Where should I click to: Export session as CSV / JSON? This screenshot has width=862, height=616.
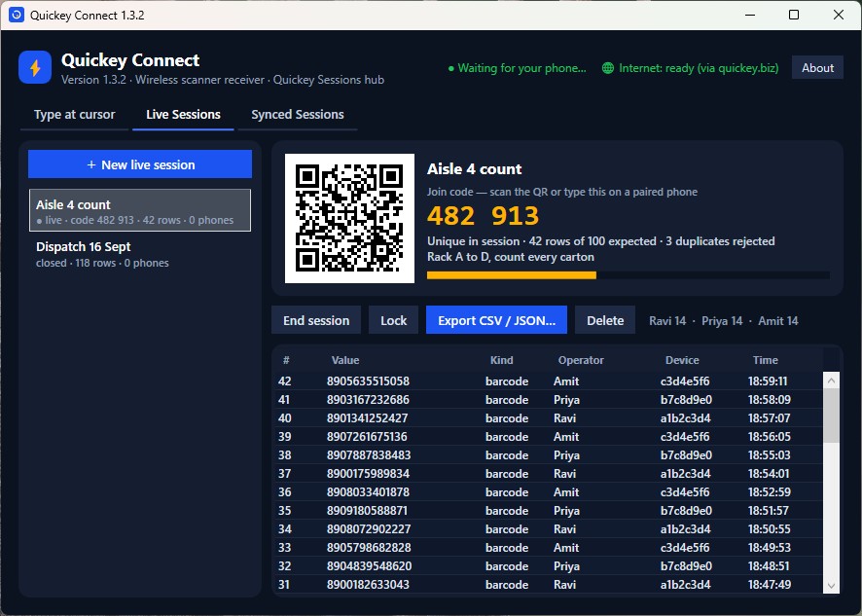496,320
